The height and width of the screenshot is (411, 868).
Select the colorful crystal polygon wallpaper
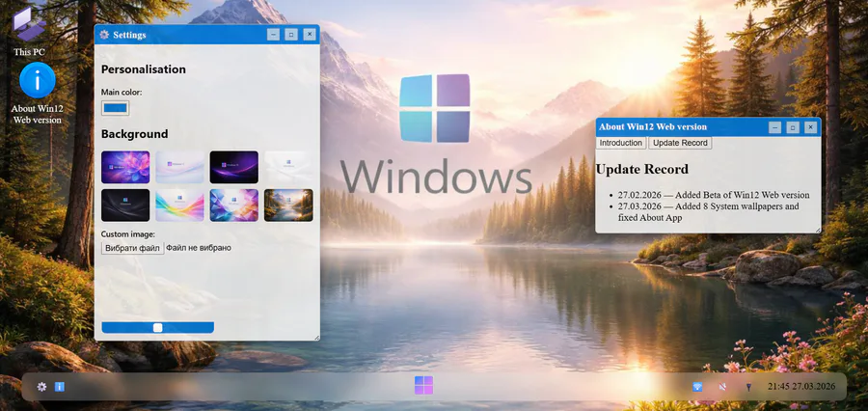[x=233, y=205]
